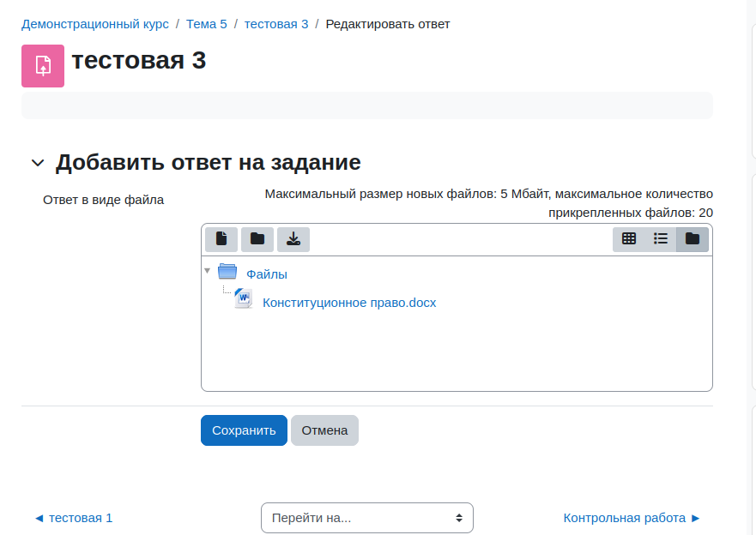756x535 pixels.
Task: Click the Create folder icon
Action: [257, 239]
